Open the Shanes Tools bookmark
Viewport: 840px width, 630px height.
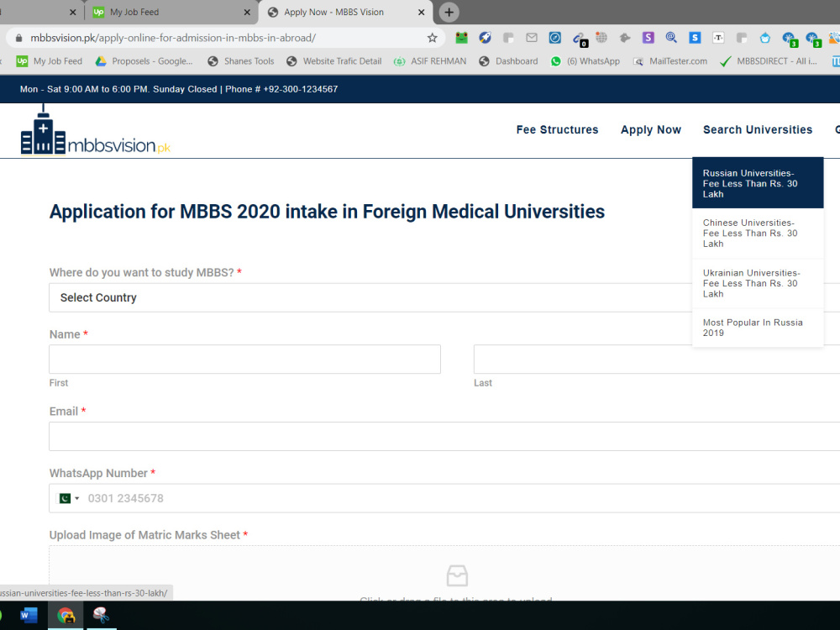click(241, 61)
